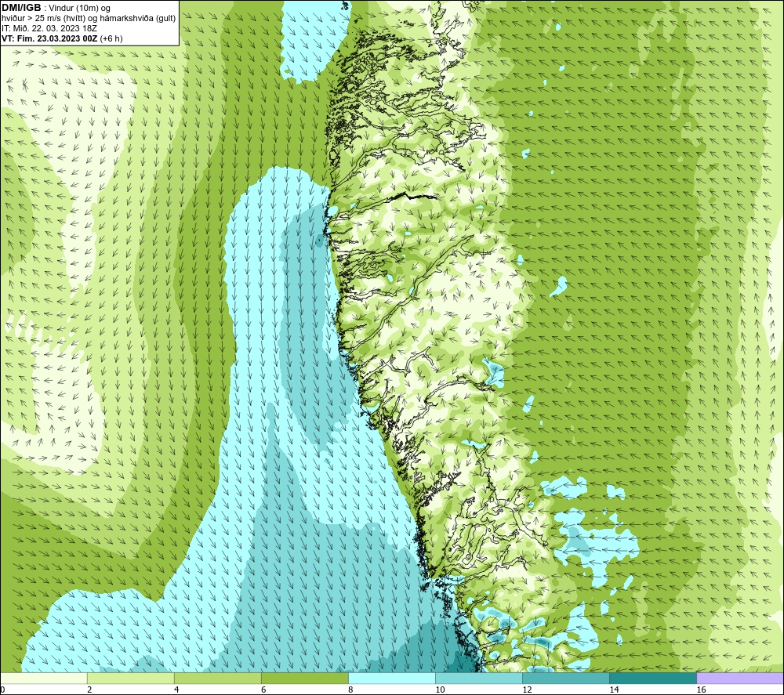
Task: Click the DMI/IGB title text in the legend box
Action: click(x=21, y=8)
